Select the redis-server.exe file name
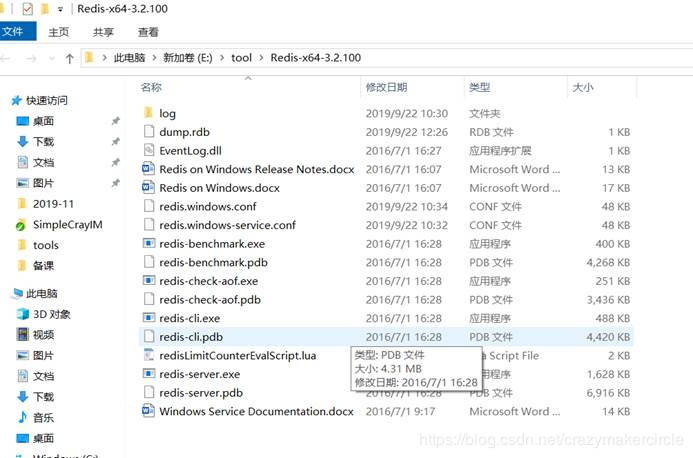693x458 pixels. 200,374
